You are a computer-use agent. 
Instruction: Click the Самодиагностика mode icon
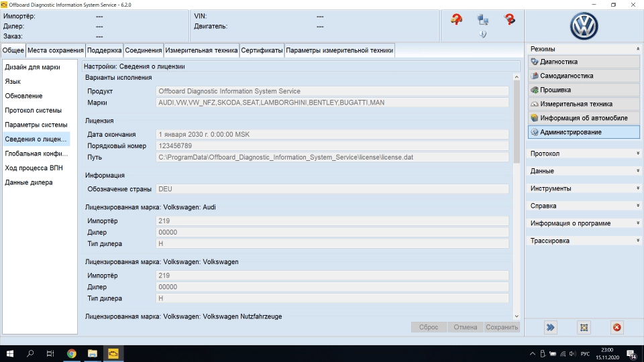tap(535, 76)
